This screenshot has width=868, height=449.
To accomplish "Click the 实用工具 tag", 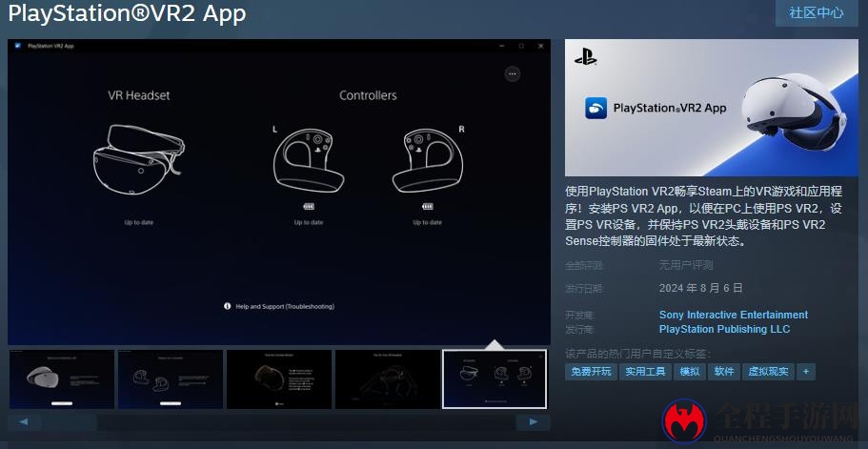I will pos(645,372).
